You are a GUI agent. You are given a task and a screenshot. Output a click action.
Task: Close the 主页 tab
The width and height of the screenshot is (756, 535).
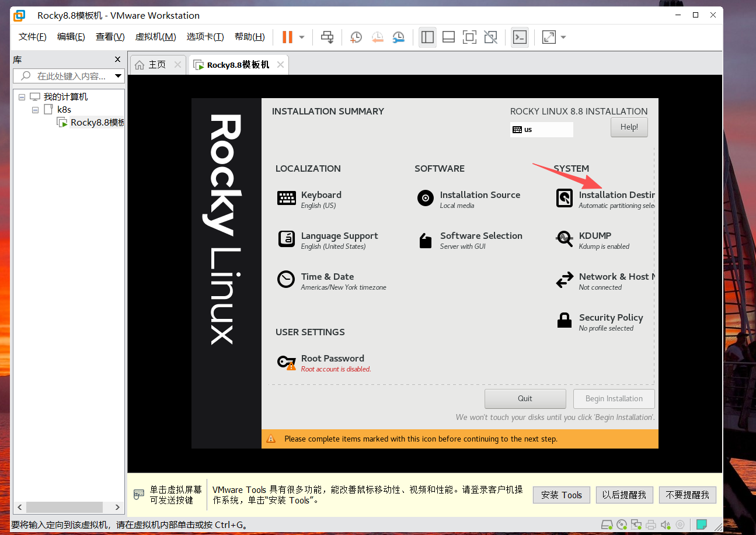click(178, 65)
